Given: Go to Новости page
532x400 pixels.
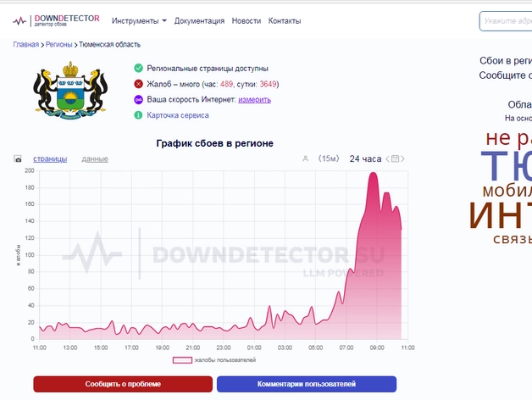Looking at the screenshot, I should coord(247,21).
